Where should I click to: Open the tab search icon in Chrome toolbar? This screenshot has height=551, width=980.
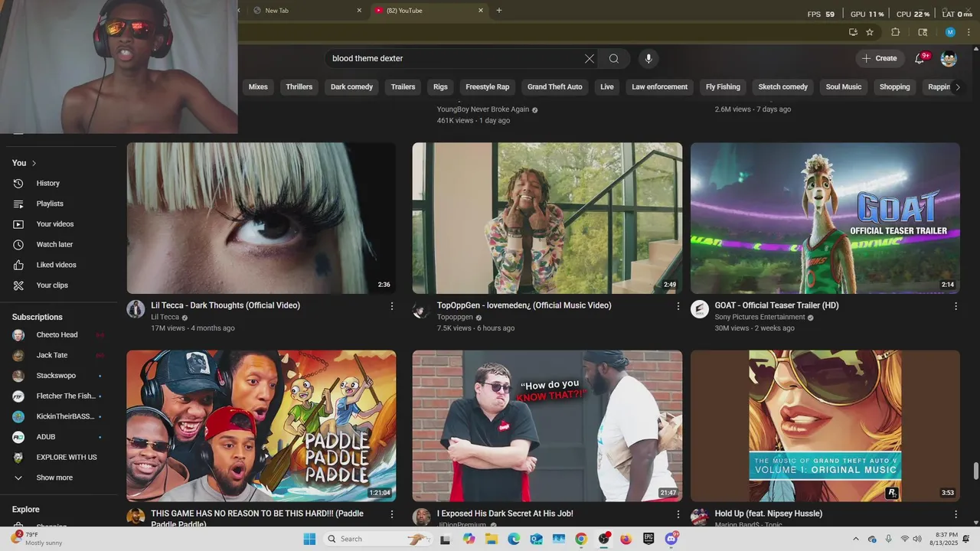[923, 32]
